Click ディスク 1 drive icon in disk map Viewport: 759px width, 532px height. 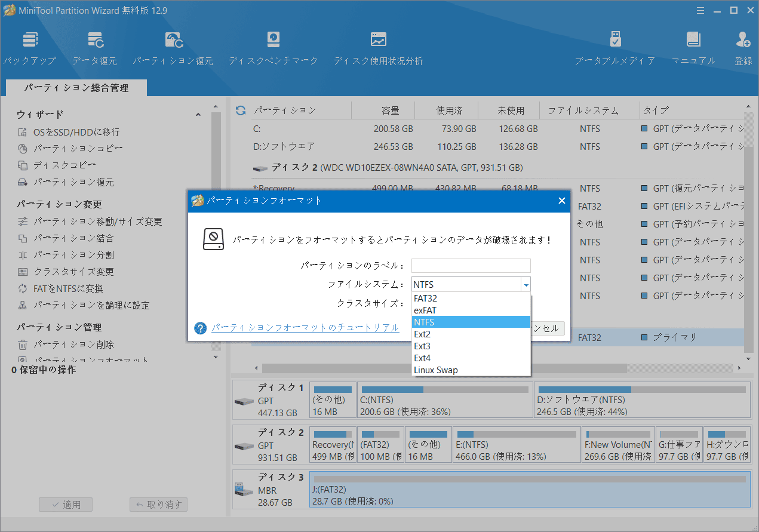pyautogui.click(x=244, y=401)
